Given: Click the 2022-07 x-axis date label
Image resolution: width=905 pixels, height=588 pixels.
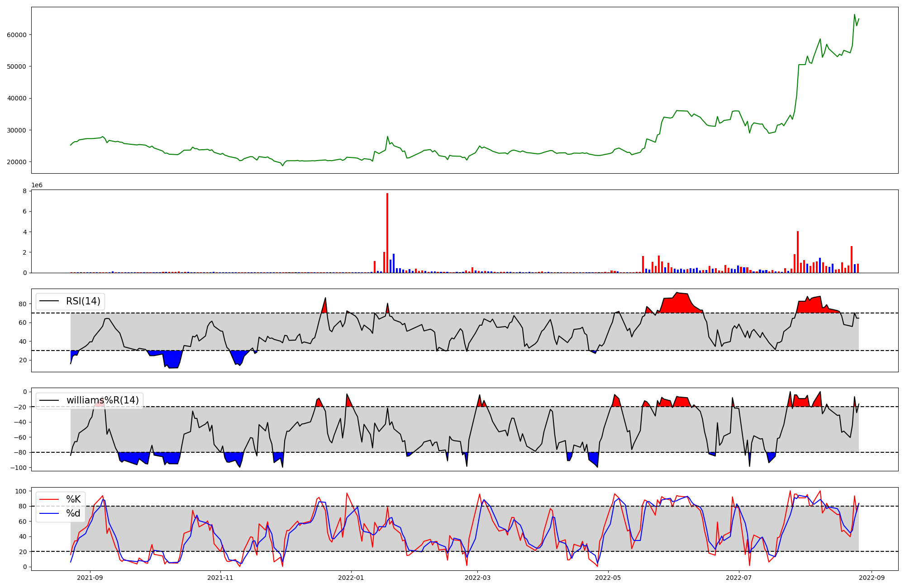Looking at the screenshot, I should [739, 578].
